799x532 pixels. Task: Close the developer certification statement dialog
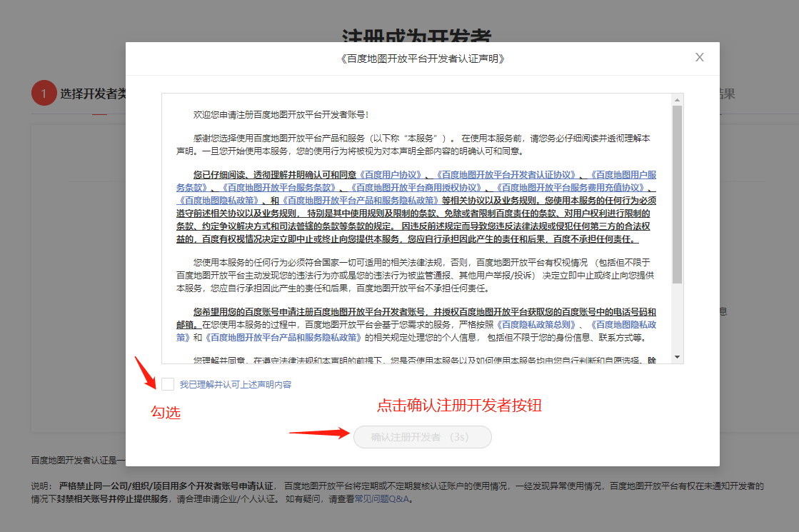tap(700, 58)
